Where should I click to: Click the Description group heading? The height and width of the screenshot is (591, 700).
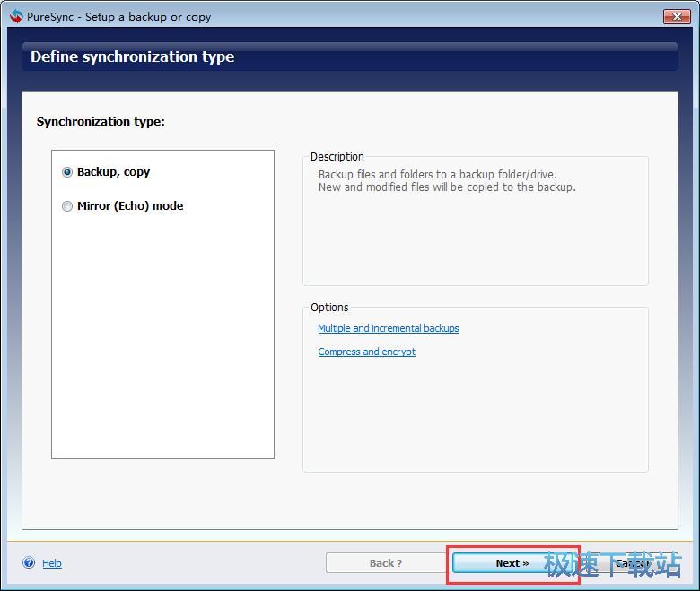[x=337, y=156]
